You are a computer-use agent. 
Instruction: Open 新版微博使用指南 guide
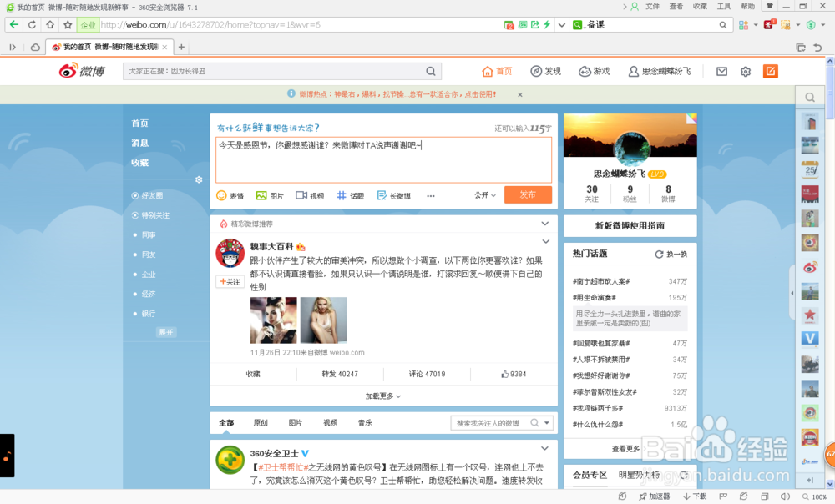(630, 225)
